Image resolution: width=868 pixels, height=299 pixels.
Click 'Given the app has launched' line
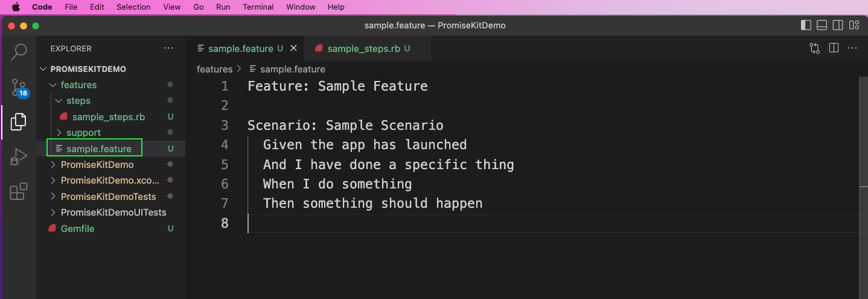click(365, 145)
